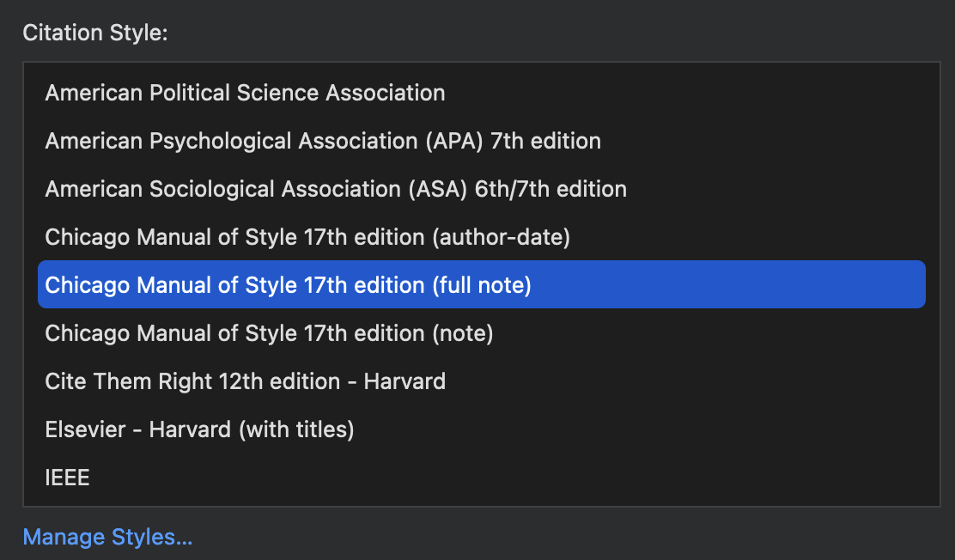Select Elsevier - Harvard (with titles)
The height and width of the screenshot is (560, 955).
point(199,429)
